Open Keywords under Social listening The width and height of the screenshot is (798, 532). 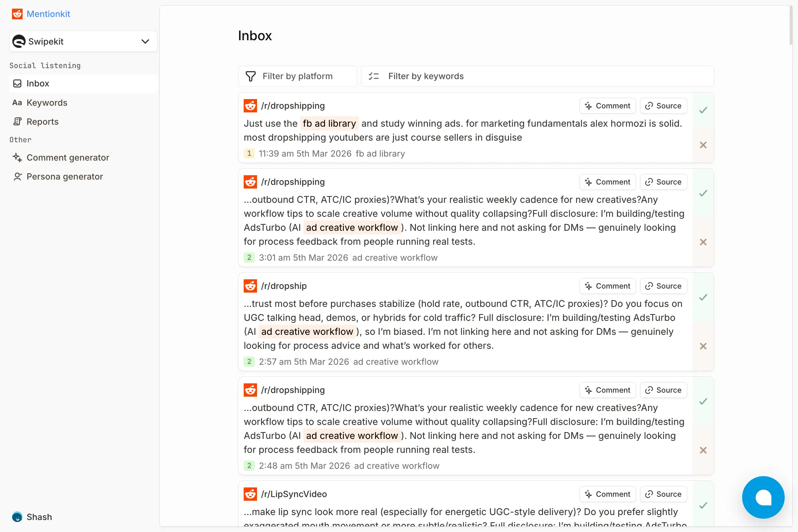47,102
